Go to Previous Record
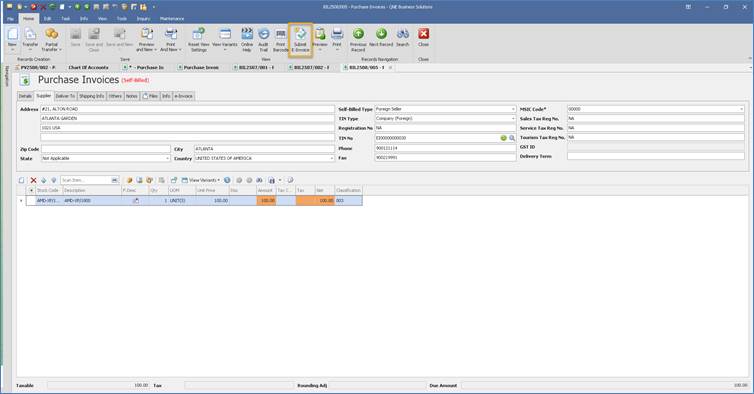Screen dimensions: 754x394 358,39
